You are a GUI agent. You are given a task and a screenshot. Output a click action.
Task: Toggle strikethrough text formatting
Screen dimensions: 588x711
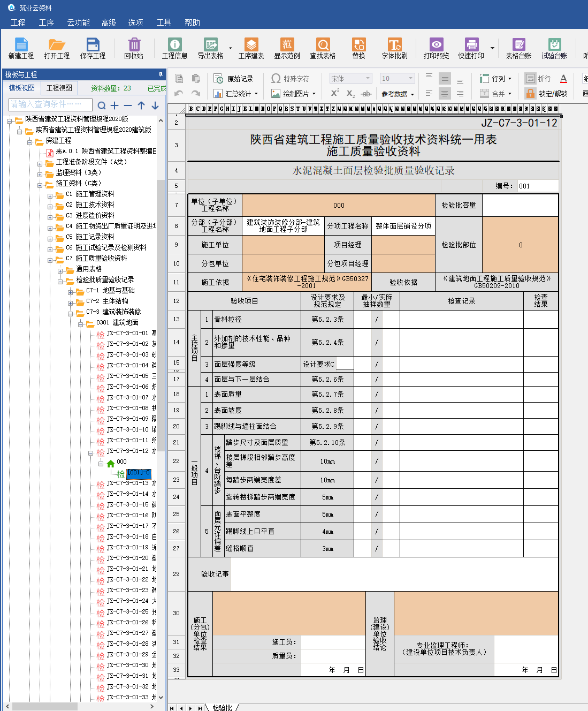tap(366, 94)
